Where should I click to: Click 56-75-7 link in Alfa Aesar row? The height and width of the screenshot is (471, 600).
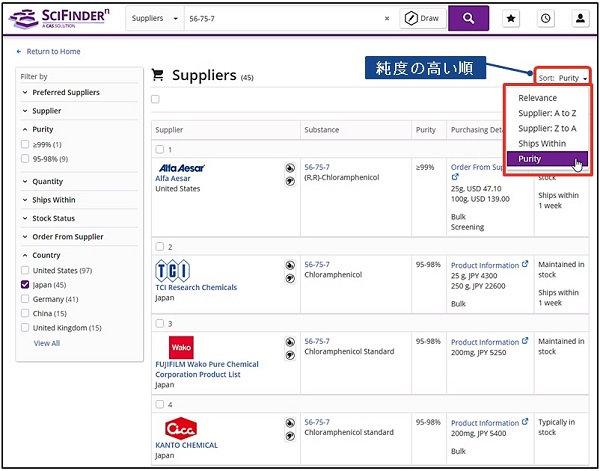[317, 167]
